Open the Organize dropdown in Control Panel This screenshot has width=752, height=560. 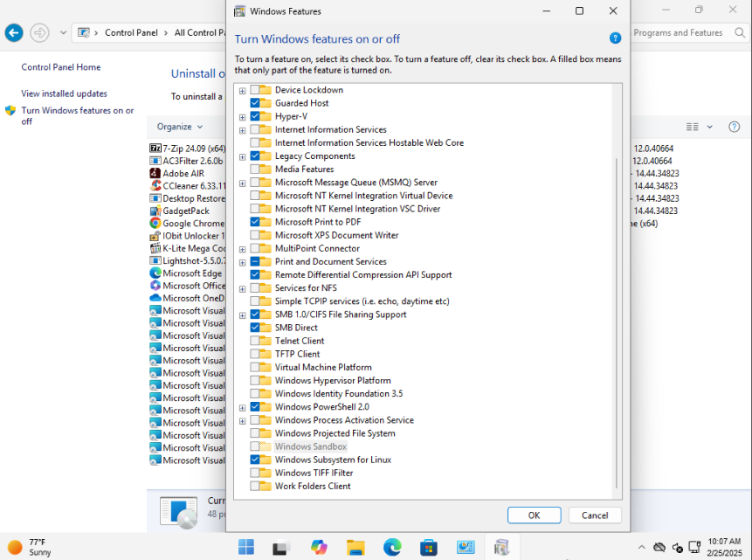[x=180, y=127]
